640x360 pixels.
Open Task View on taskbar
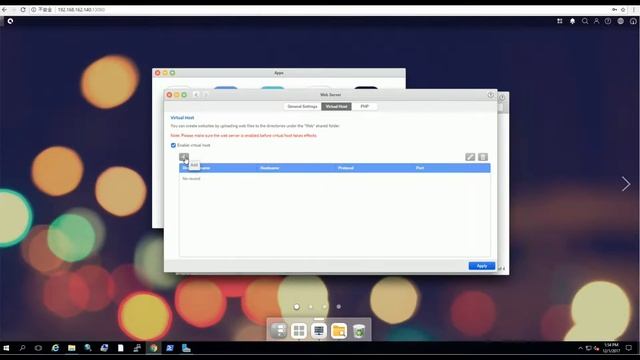click(x=38, y=348)
